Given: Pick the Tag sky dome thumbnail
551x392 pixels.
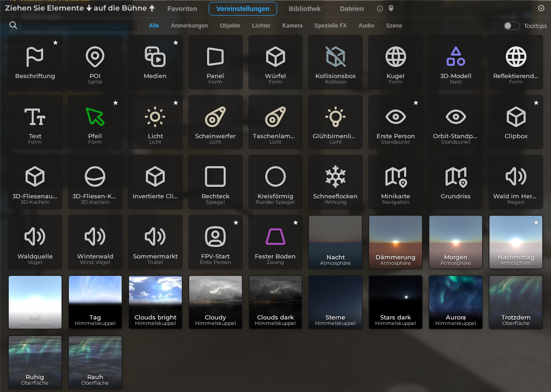Looking at the screenshot, I should [x=95, y=302].
